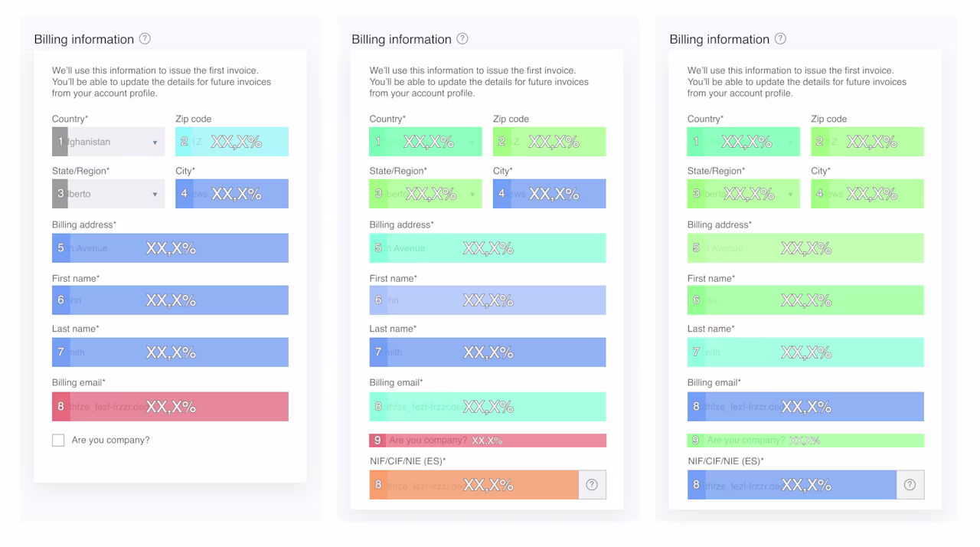This screenshot has height=547, width=980.
Task: Click question mark button in middle NIF/CIF/NIE field
Action: pyautogui.click(x=592, y=485)
